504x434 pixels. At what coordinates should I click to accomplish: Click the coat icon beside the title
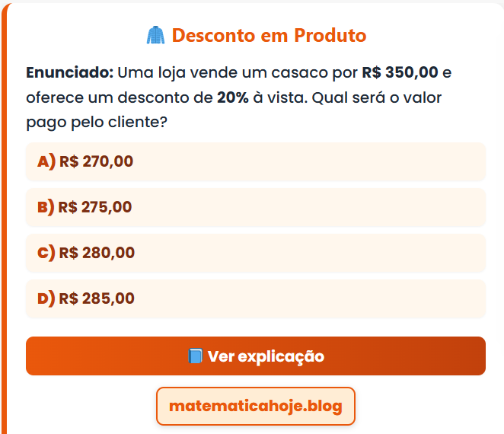click(x=155, y=35)
